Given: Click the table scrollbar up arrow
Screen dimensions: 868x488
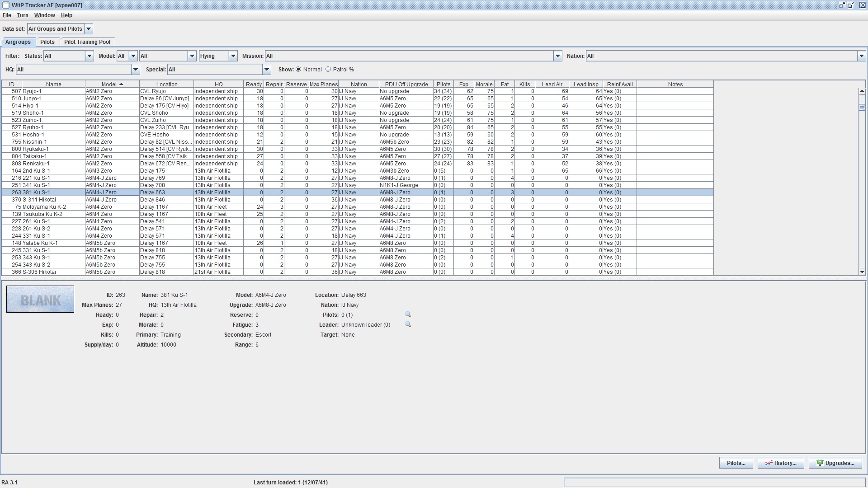Looking at the screenshot, I should click(x=862, y=91).
